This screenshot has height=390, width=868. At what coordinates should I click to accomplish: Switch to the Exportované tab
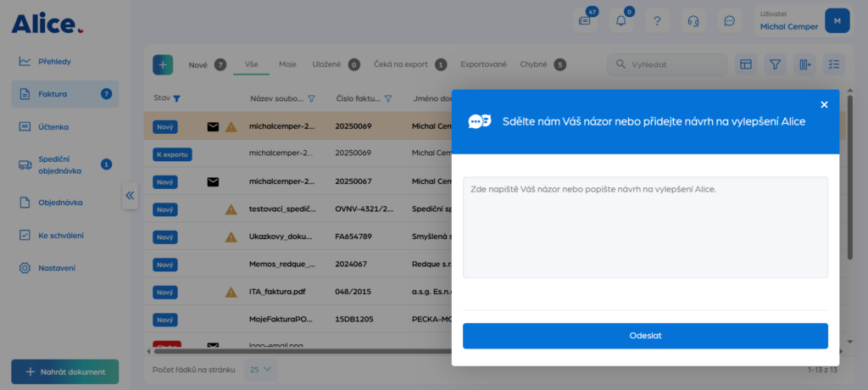[x=483, y=64]
